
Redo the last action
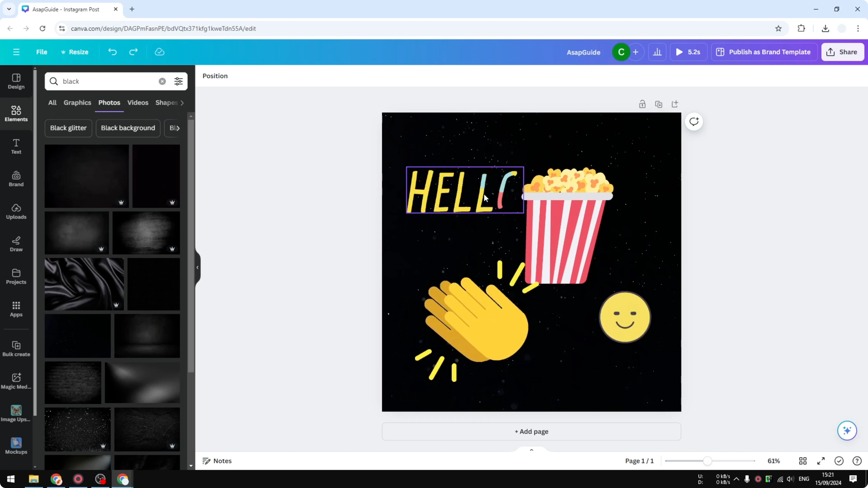click(134, 52)
